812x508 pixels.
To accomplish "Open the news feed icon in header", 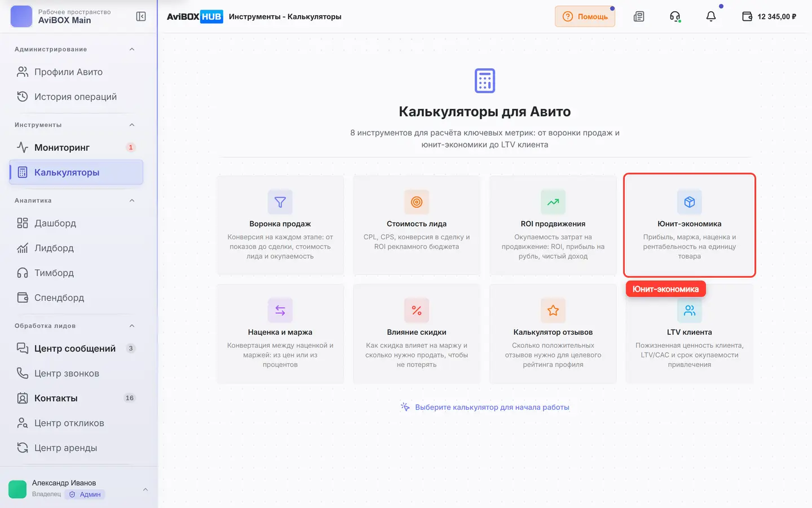I will 639,16.
